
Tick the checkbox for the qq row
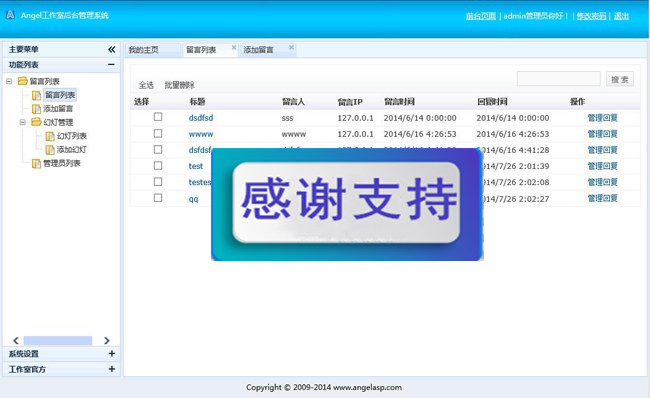coord(158,198)
